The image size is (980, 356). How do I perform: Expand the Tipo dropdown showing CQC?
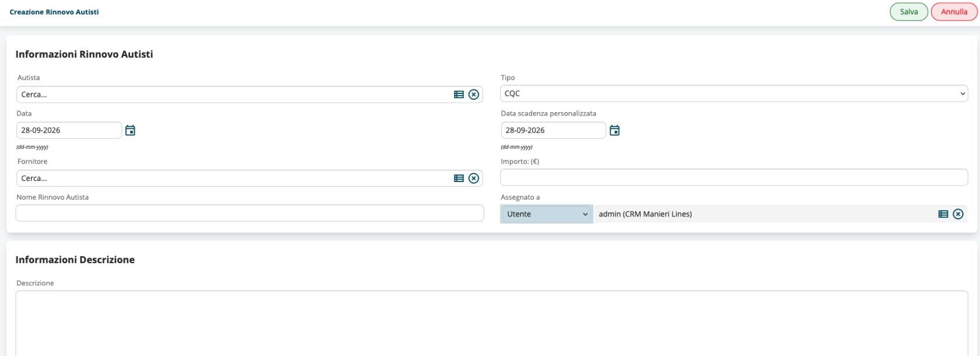click(x=734, y=93)
